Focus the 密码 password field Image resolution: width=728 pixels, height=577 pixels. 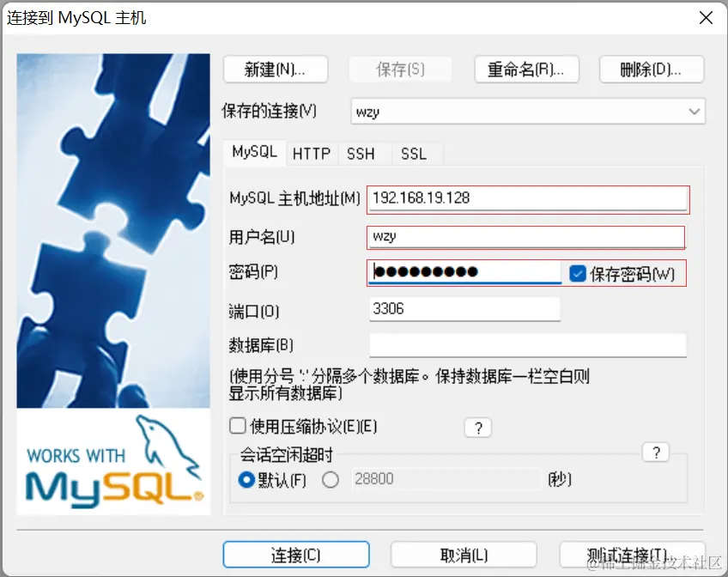[x=465, y=272]
